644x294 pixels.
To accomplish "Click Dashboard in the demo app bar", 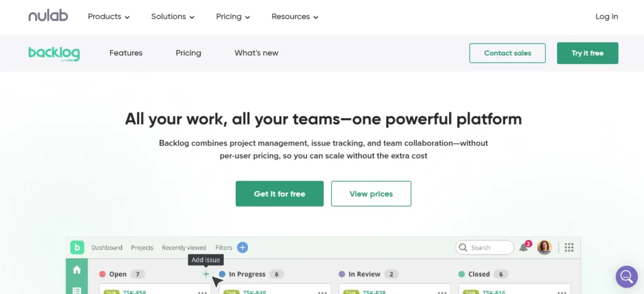I will point(107,248).
